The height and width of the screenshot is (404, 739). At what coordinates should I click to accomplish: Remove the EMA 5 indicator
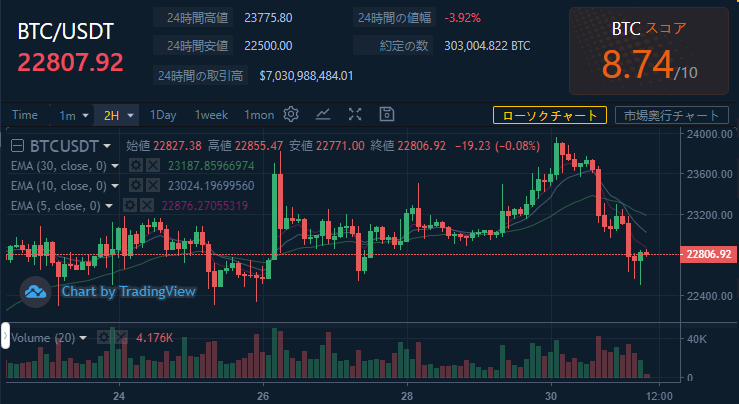click(x=147, y=205)
